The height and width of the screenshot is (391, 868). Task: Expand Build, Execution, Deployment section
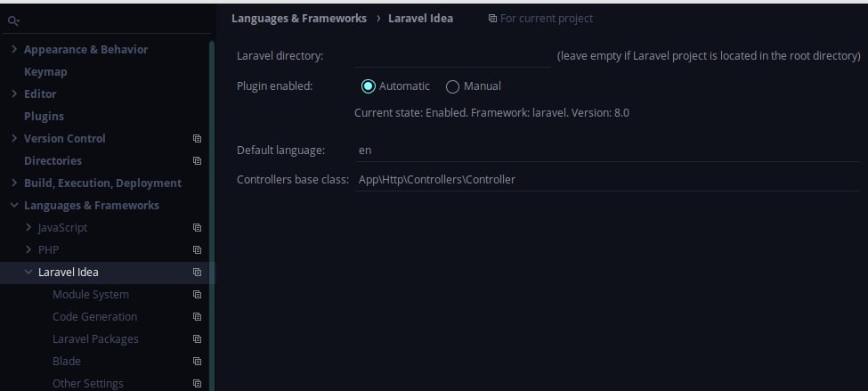14,183
